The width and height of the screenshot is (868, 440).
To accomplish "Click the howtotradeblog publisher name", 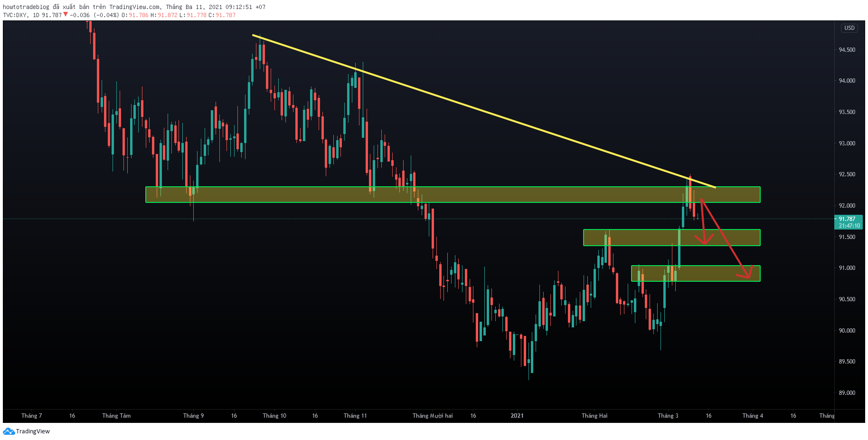I will pyautogui.click(x=26, y=7).
